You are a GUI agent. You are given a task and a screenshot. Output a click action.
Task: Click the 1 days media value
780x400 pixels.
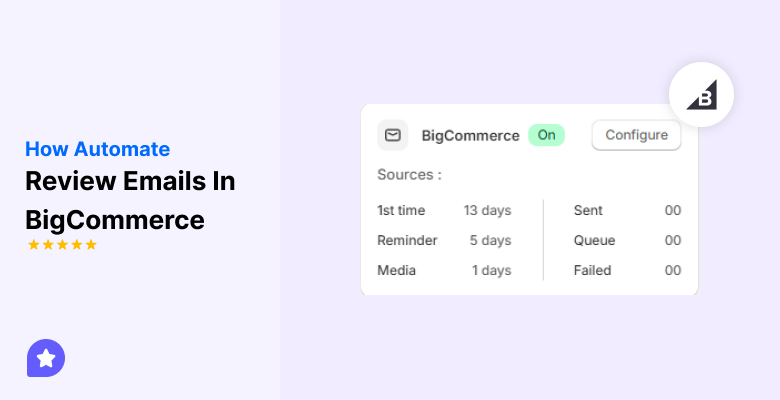490,270
